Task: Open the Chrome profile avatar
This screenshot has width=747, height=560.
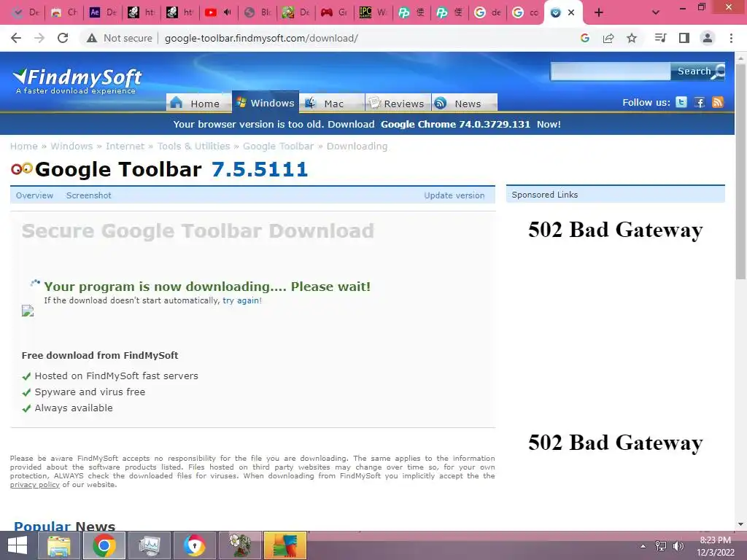Action: (708, 38)
